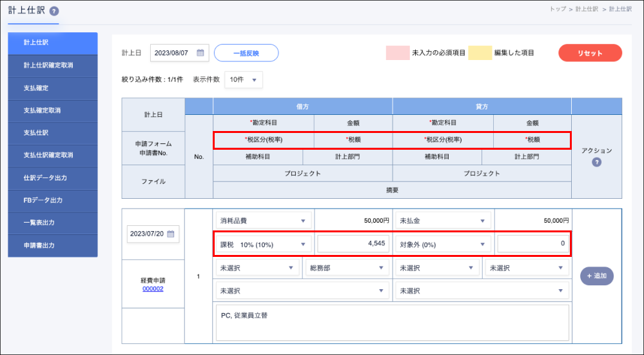Image resolution: width=644 pixels, height=355 pixels.
Task: Click the ファイル header cell
Action: [x=153, y=181]
